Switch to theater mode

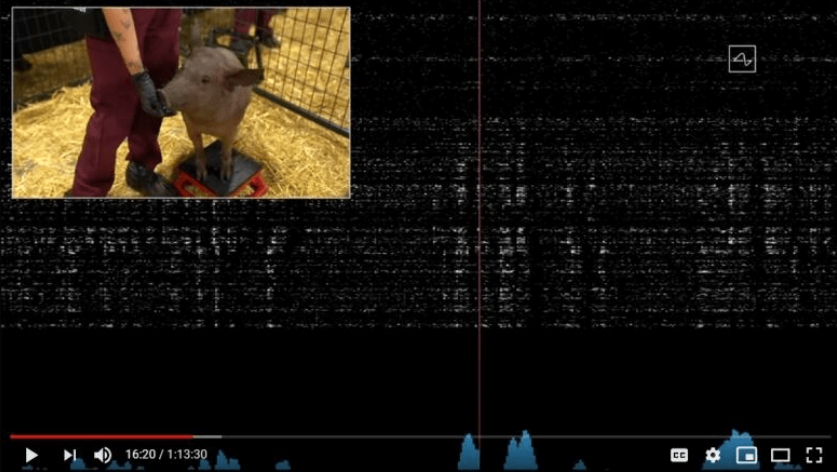780,455
